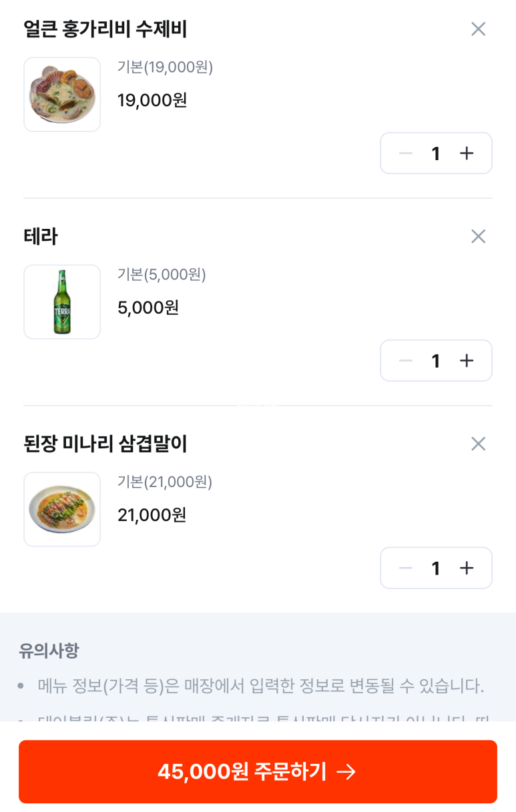
Task: Select the 얼큰 홍가리비 수제비 item title
Action: pos(105,29)
